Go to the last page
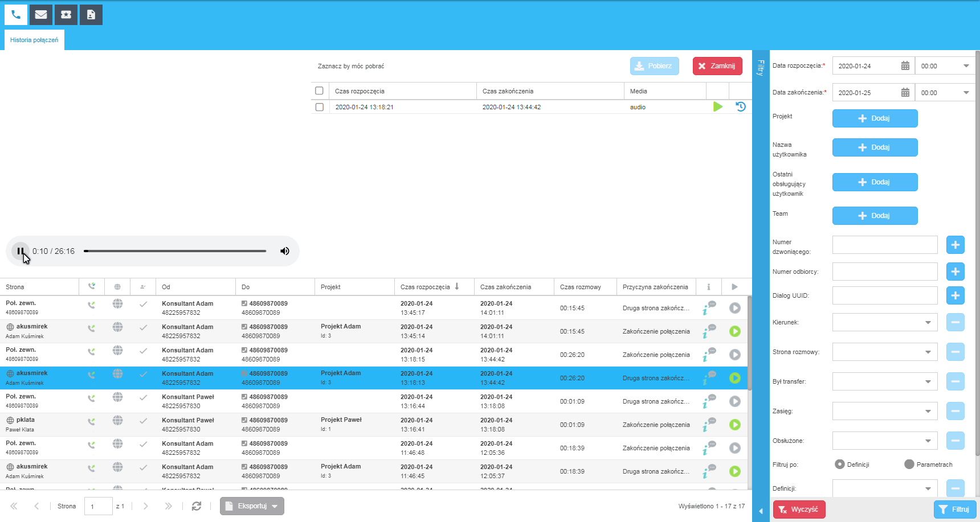 [168, 506]
